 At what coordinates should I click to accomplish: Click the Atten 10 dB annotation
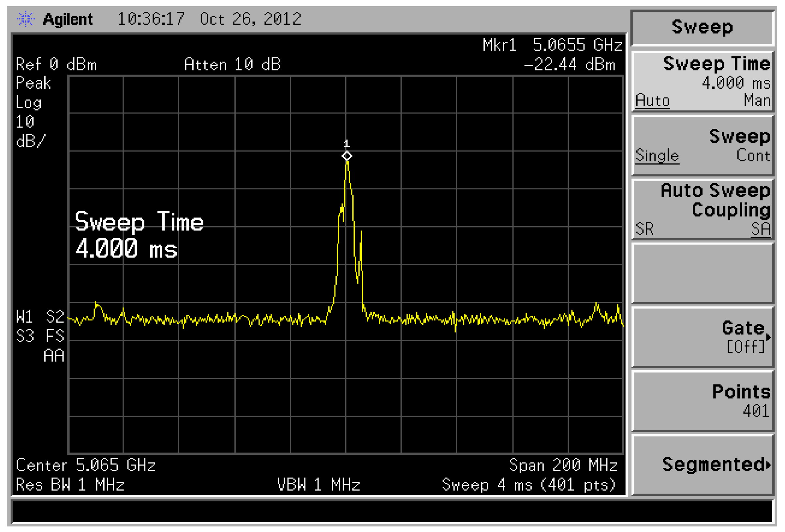coord(232,65)
